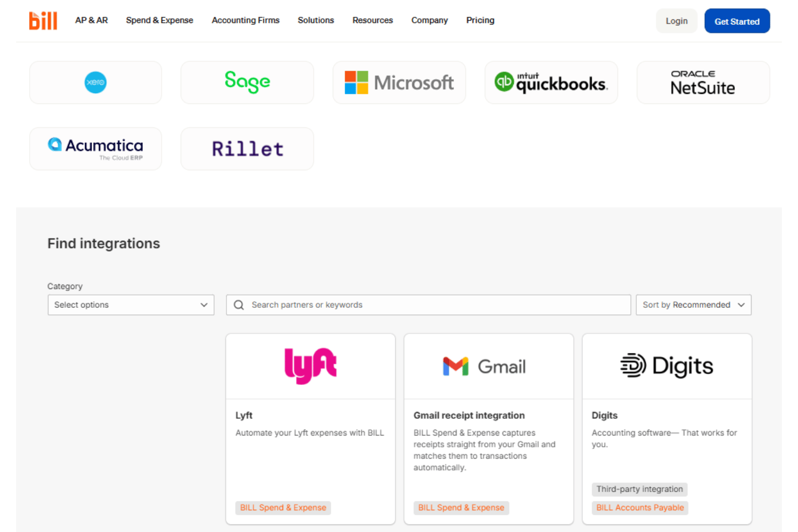The width and height of the screenshot is (798, 532).
Task: Click BILL Spend & Expense tag on Lyft card
Action: (283, 508)
